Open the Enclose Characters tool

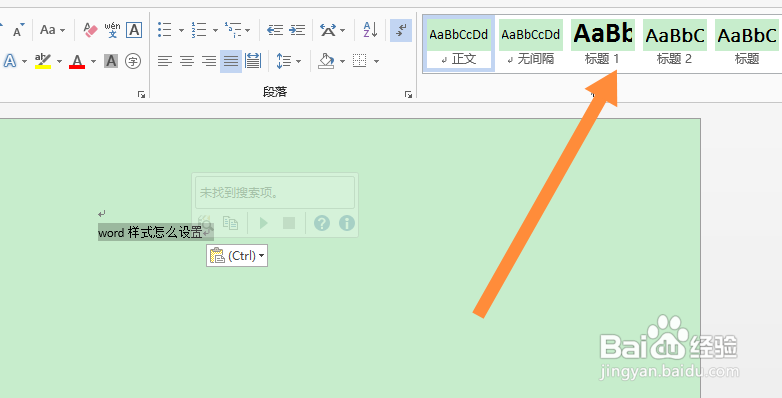133,61
